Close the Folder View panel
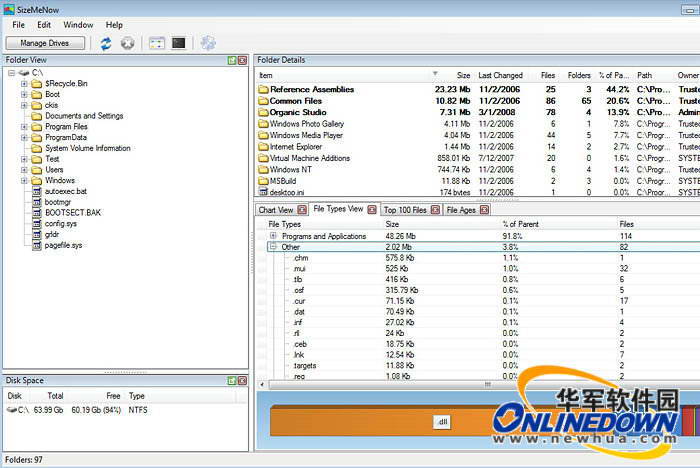The width and height of the screenshot is (700, 468). 242,60
